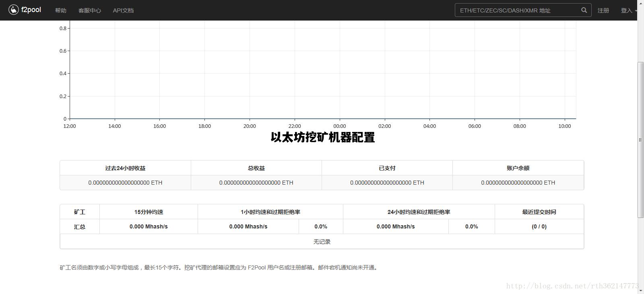Viewport: 644px width, 294px height.
Task: Click the 00:00 chart axis label
Action: [340, 126]
